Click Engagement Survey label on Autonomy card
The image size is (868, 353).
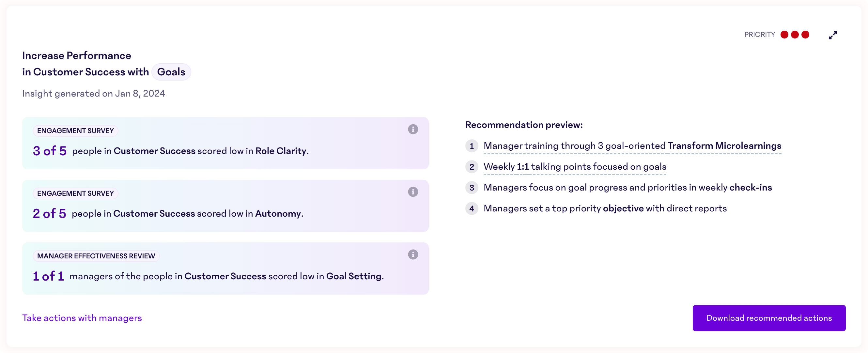tap(75, 193)
